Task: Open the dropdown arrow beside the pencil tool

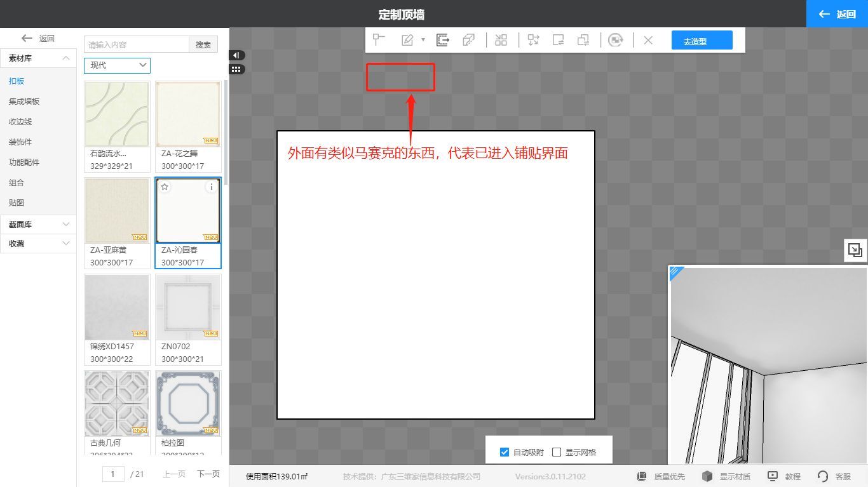Action: [423, 40]
